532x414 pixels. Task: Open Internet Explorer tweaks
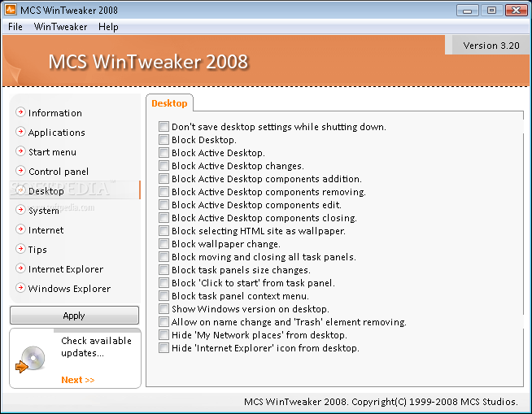coord(66,269)
